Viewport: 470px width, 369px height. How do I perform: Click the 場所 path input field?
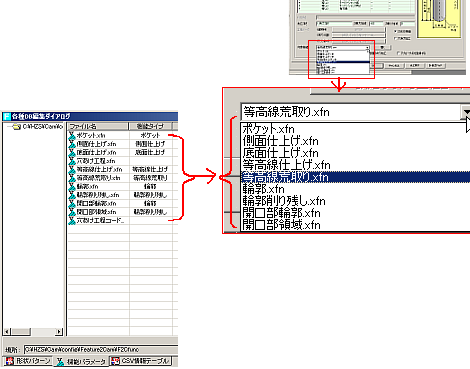(101, 350)
